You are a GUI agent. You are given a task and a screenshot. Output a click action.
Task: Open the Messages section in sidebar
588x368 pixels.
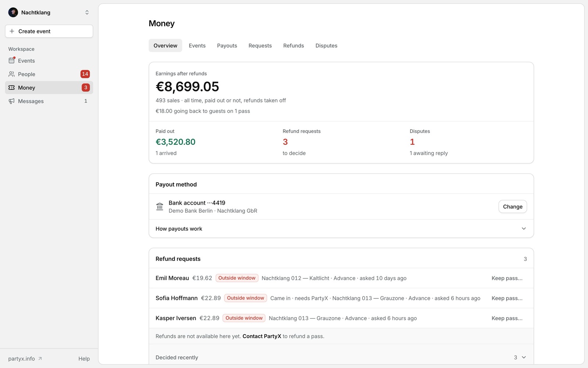tap(49, 101)
